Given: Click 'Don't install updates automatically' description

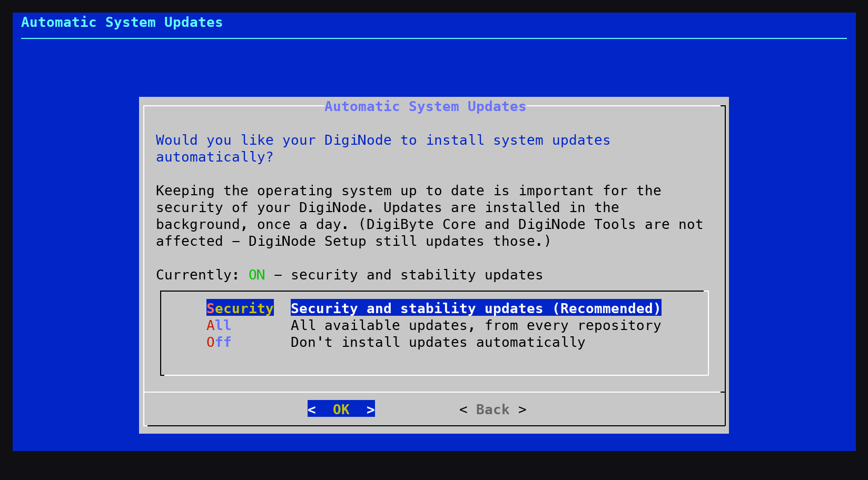Looking at the screenshot, I should (438, 342).
